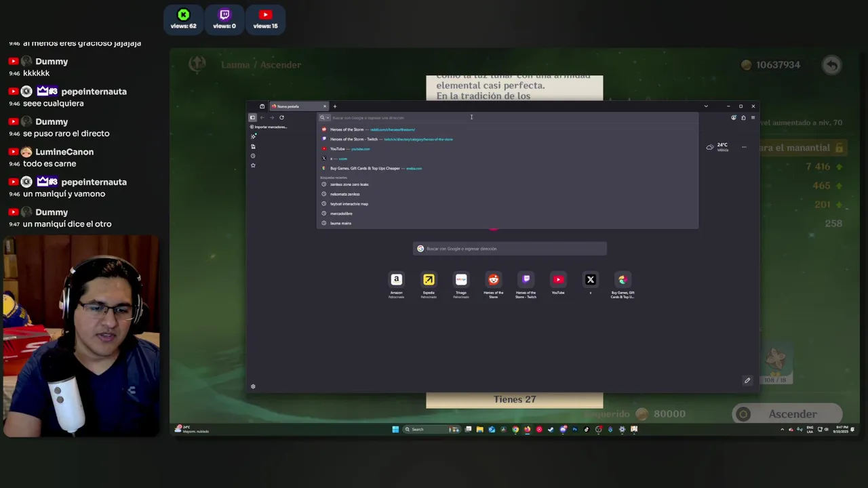The width and height of the screenshot is (868, 488).
Task: Open the X shortcut tile
Action: pos(591,279)
